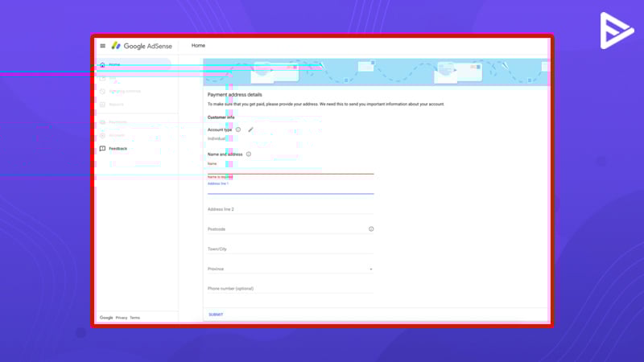Click the 'Individual' account type value
644x362 pixels.
217,138
